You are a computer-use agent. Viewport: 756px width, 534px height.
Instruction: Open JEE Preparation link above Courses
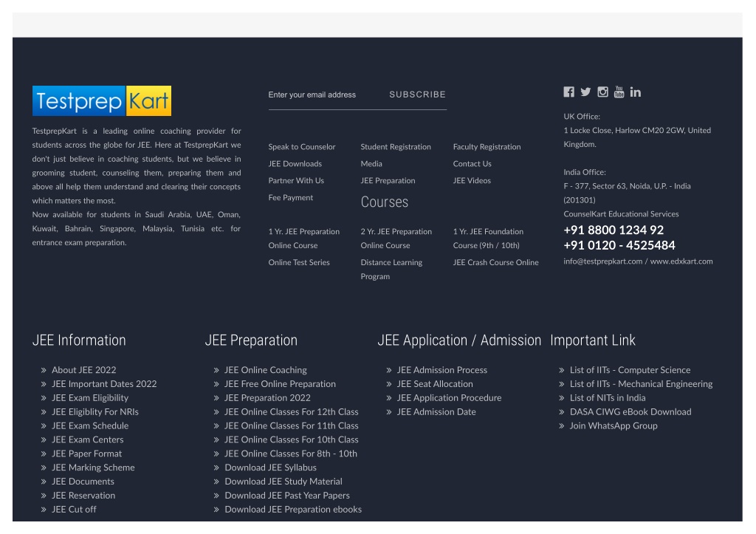(x=388, y=180)
